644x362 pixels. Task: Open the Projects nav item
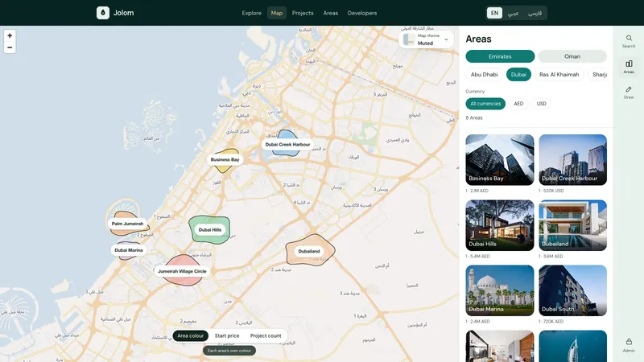click(303, 13)
